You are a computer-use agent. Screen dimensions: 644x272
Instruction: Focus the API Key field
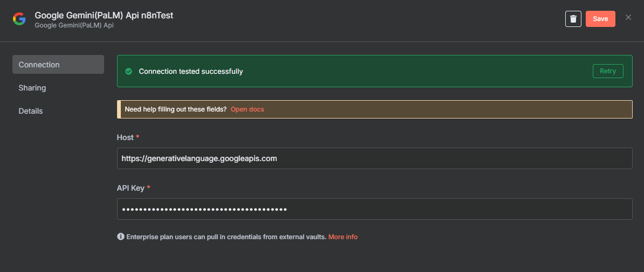(374, 209)
